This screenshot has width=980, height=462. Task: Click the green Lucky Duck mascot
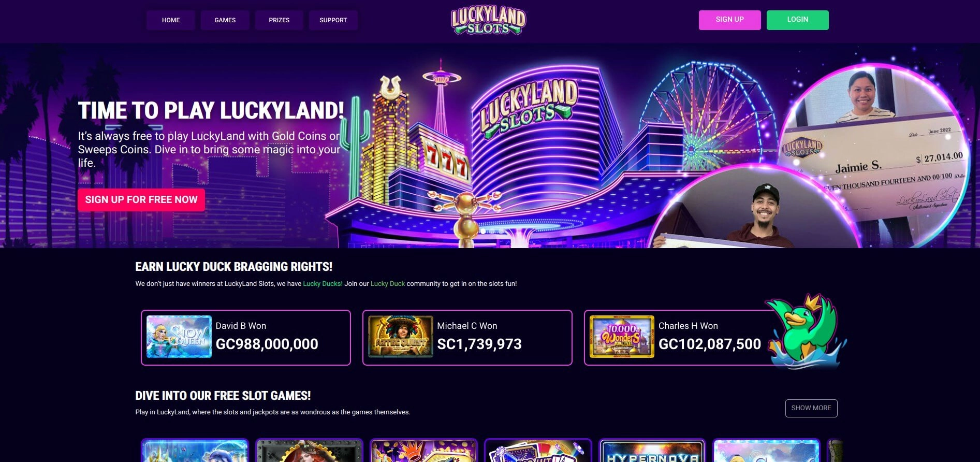point(805,330)
